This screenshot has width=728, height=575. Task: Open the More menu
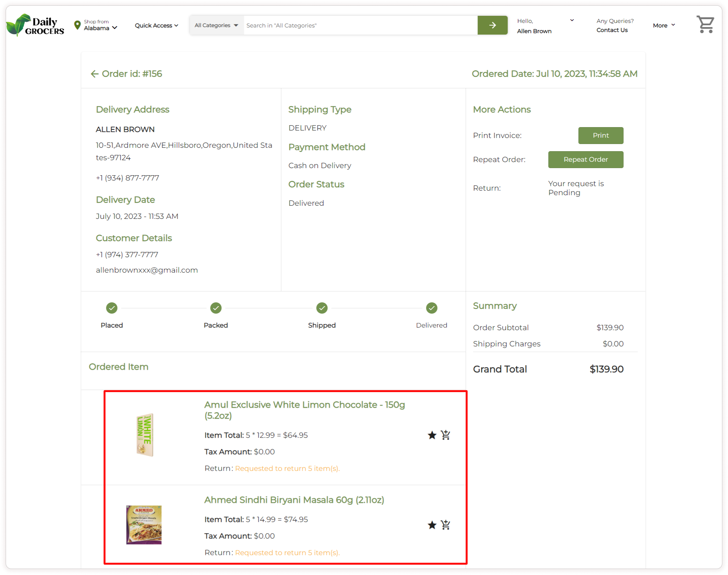664,26
